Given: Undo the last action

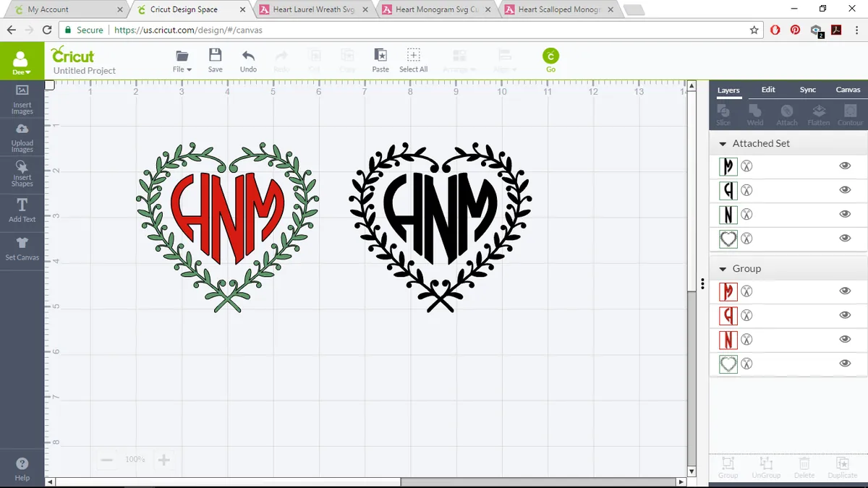Looking at the screenshot, I should click(x=248, y=60).
